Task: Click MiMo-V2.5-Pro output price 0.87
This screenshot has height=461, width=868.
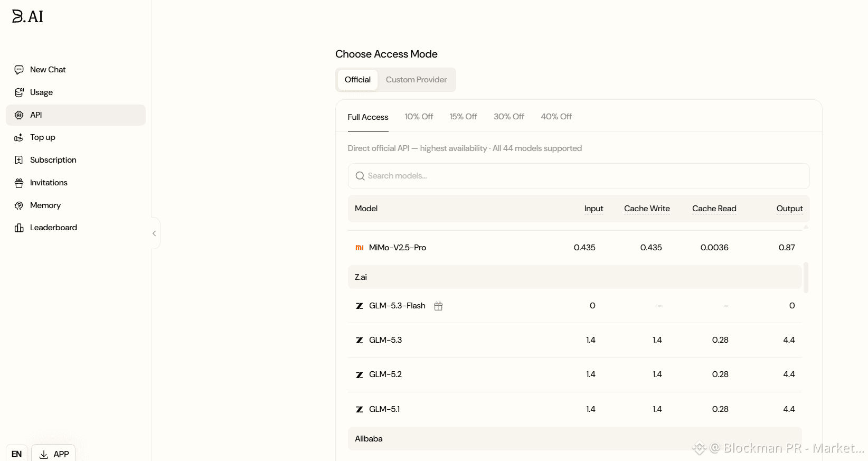Action: pyautogui.click(x=787, y=248)
